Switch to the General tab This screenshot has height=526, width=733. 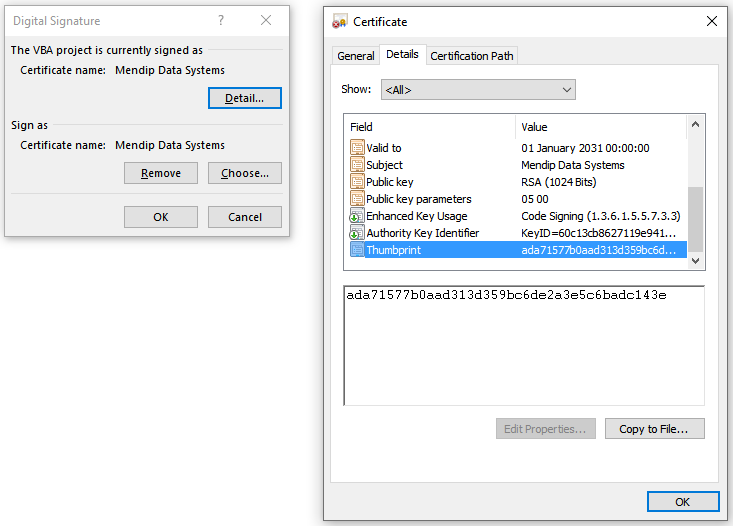[x=356, y=56]
